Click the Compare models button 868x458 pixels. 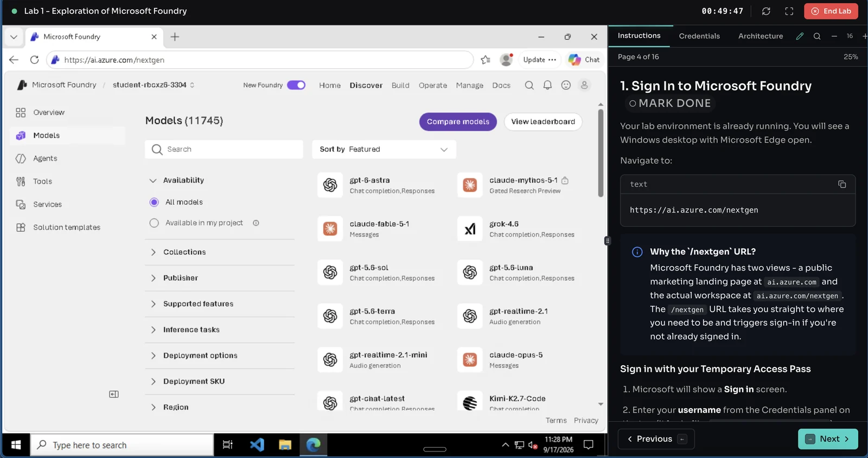point(458,122)
